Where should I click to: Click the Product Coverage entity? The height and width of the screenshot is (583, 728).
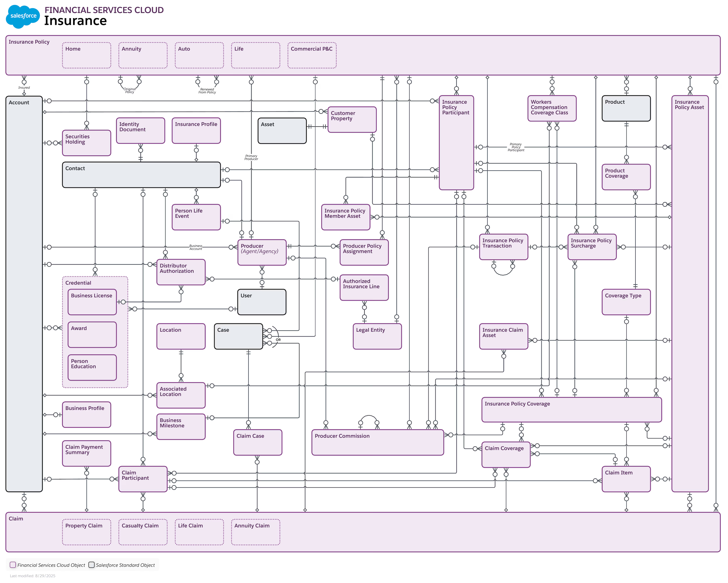click(626, 177)
